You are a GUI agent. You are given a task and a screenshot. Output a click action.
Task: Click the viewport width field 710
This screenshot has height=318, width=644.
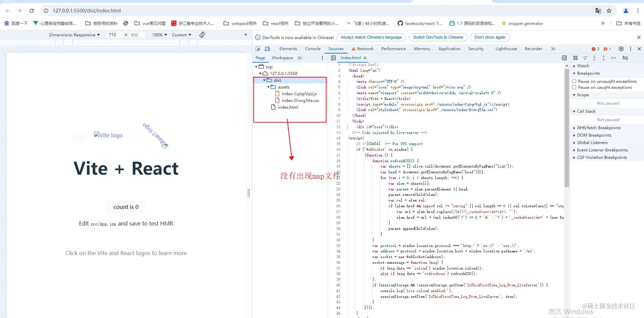114,35
